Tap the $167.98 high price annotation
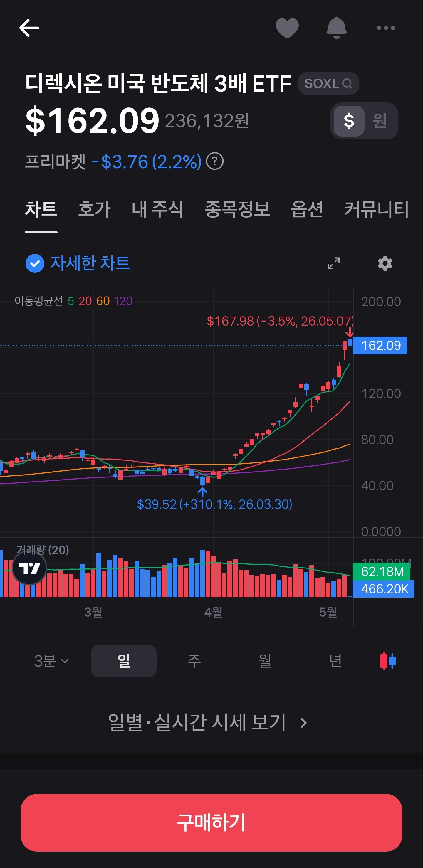Viewport: 423px width, 868px height. coord(280,321)
